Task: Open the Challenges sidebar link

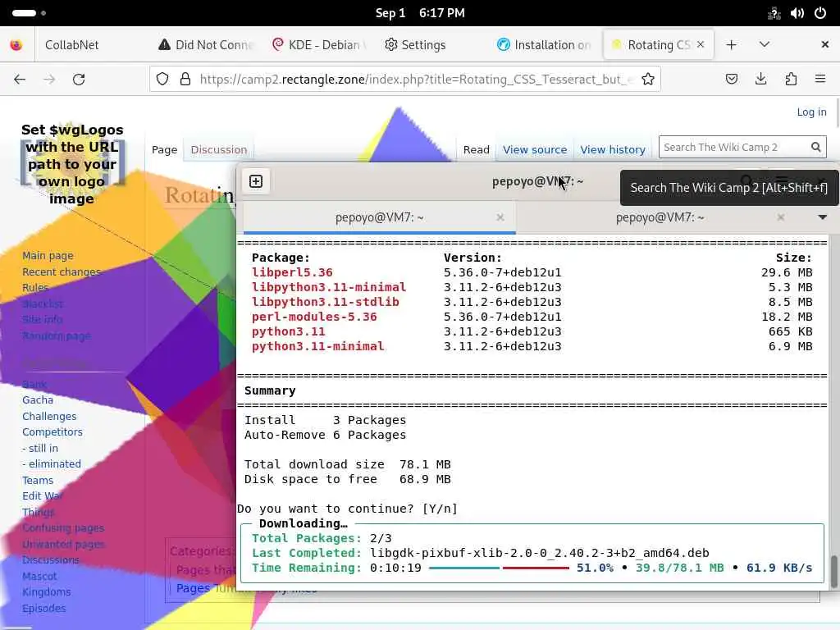Action: 49,416
